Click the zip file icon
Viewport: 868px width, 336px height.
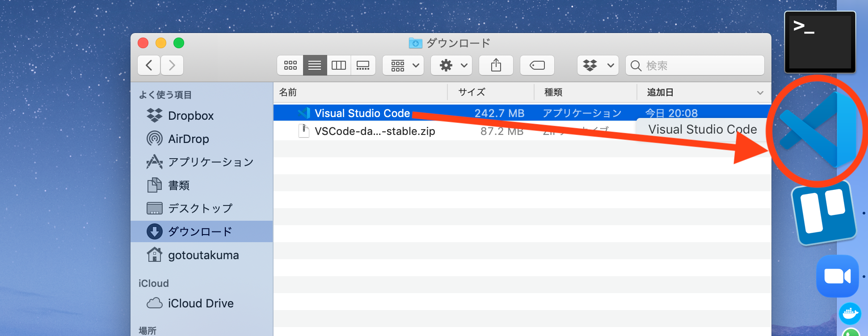tap(303, 131)
